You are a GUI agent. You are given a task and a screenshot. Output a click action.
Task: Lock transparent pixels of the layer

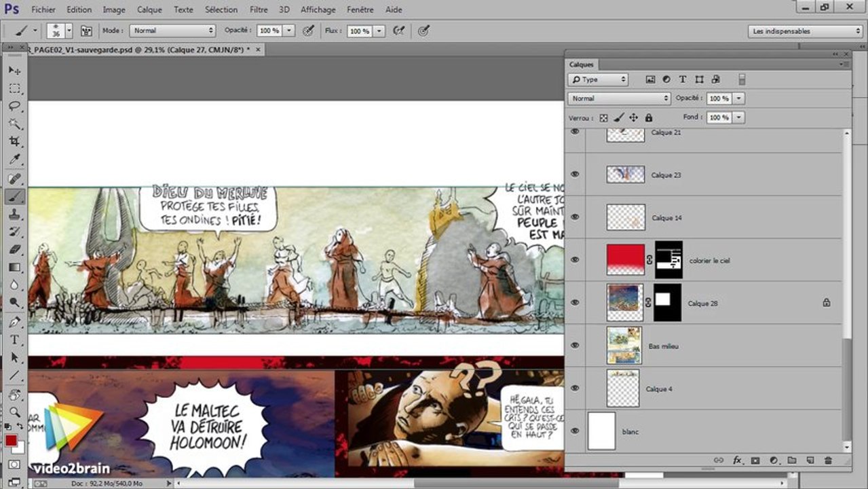coord(603,117)
